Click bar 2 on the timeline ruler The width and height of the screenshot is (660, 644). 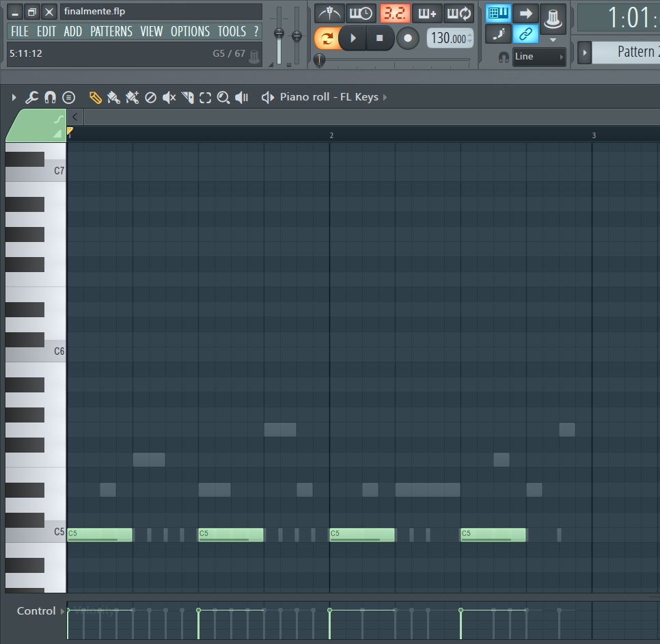tap(331, 135)
